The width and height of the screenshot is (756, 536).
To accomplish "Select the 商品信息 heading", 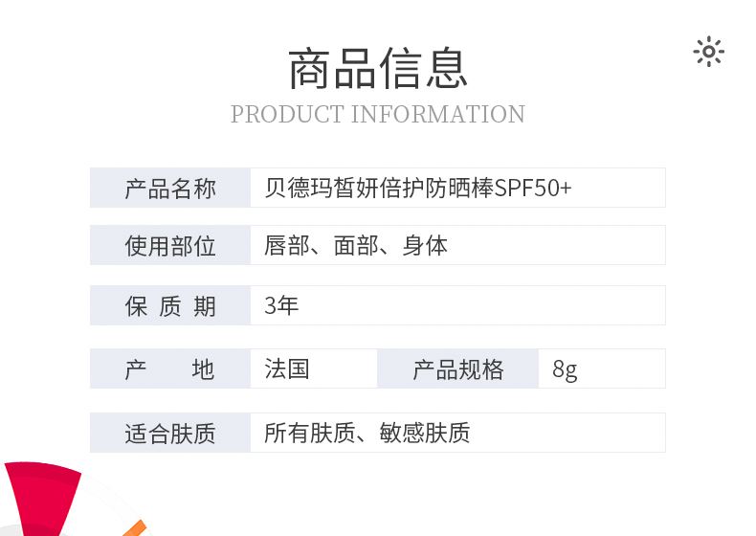I will (x=377, y=69).
